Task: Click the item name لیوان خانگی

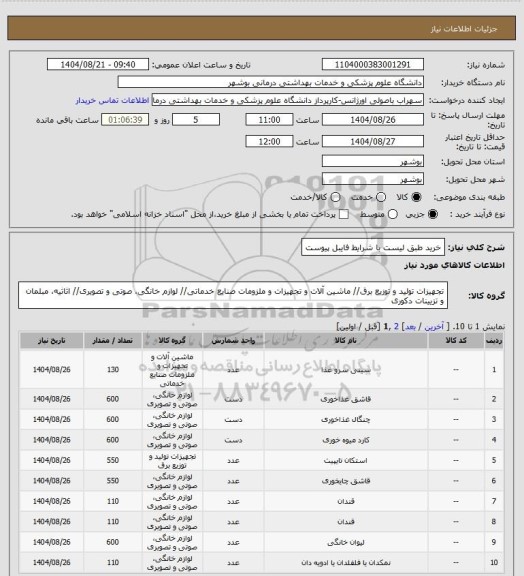Action: point(345,542)
